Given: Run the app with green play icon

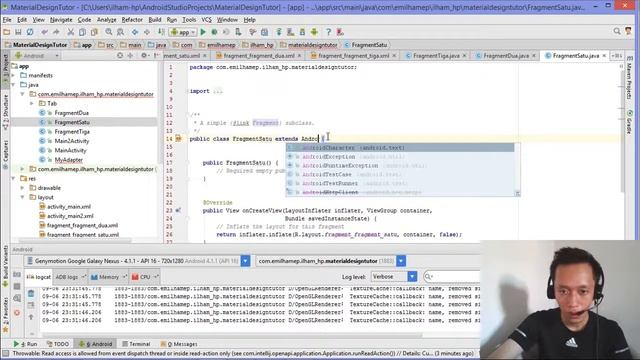Looking at the screenshot, I should pyautogui.click(x=203, y=32).
